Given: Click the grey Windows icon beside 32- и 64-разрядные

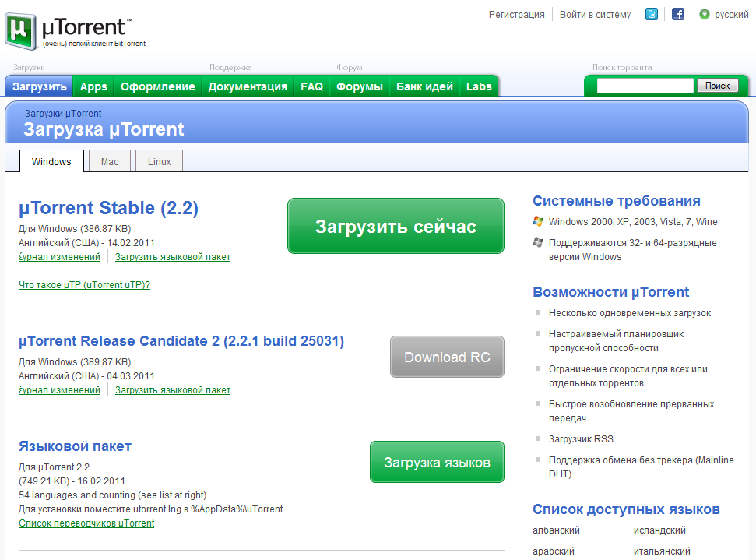Looking at the screenshot, I should pos(538,242).
